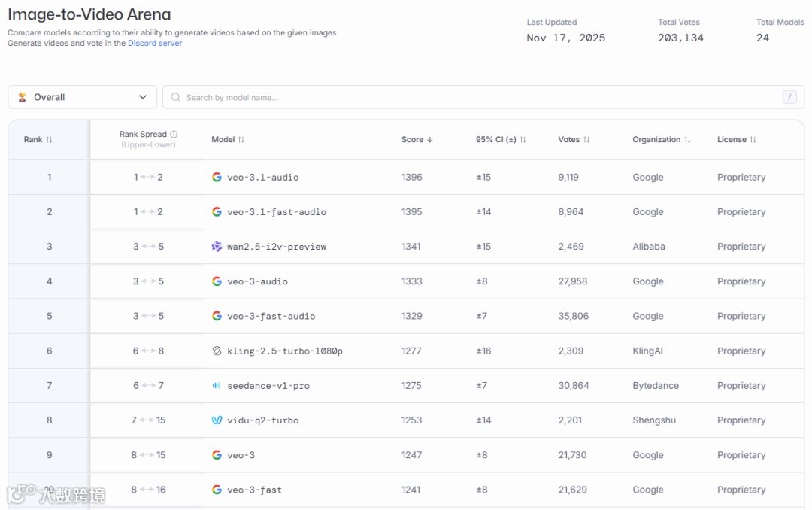Sort table by Votes column
812x510 pixels.
tap(574, 140)
